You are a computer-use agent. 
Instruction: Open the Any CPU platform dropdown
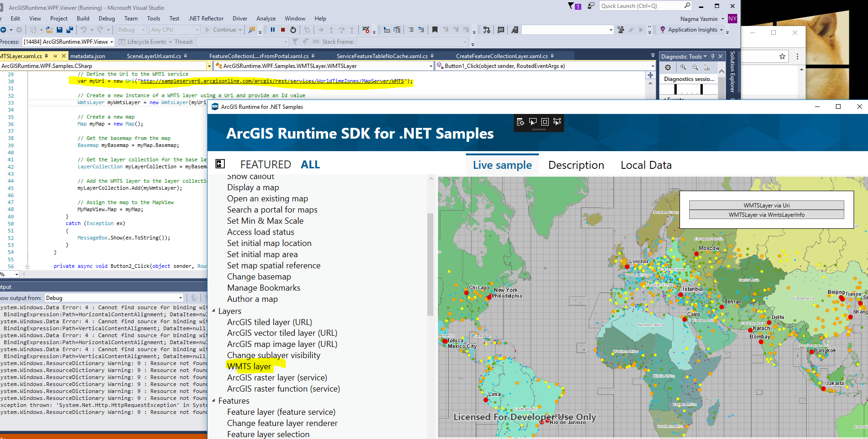[x=175, y=30]
